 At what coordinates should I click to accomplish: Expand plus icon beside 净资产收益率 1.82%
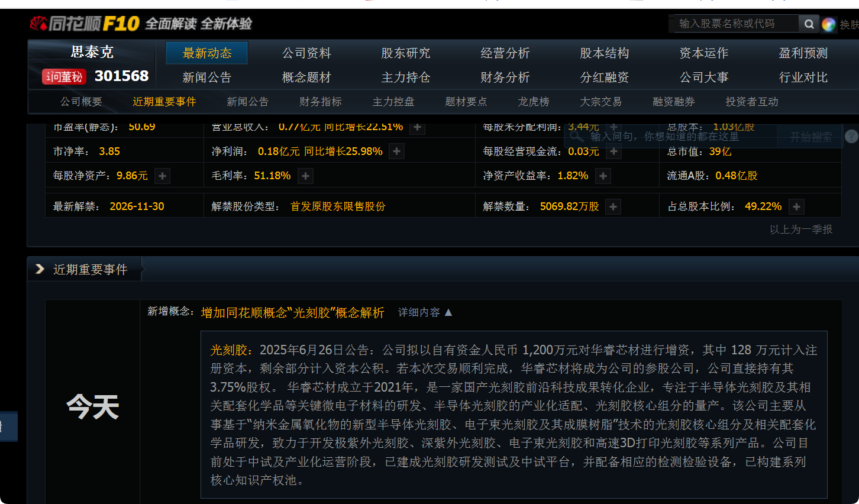603,176
